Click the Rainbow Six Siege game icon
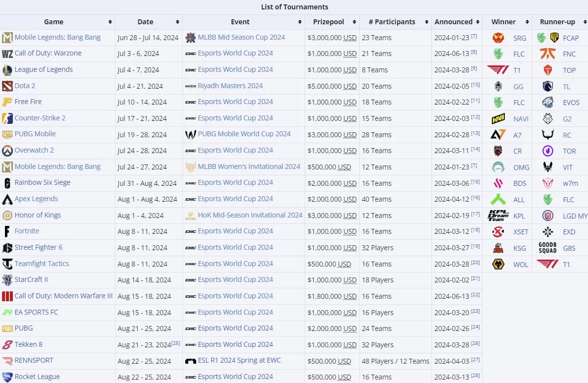The width and height of the screenshot is (588, 383). click(7, 183)
